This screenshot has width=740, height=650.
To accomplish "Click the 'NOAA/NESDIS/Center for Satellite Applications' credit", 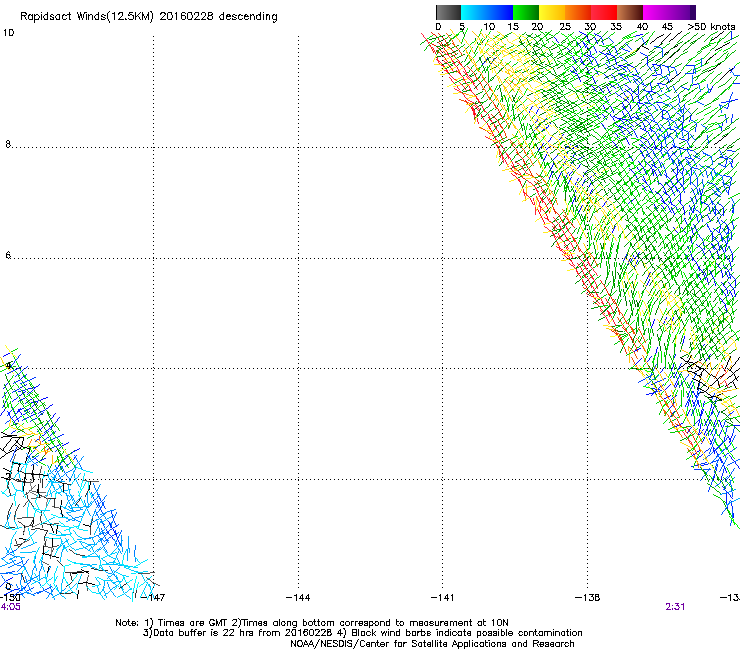I will click(x=432, y=644).
